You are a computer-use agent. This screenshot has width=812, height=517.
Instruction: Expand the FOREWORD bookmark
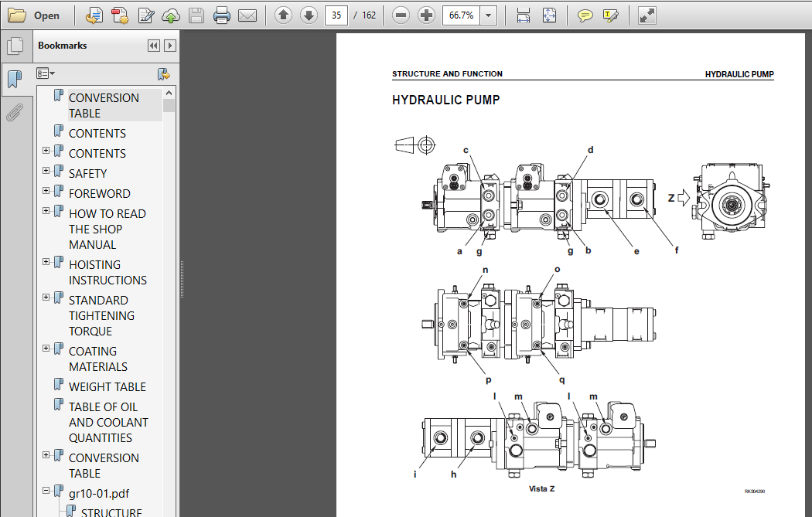(46, 191)
